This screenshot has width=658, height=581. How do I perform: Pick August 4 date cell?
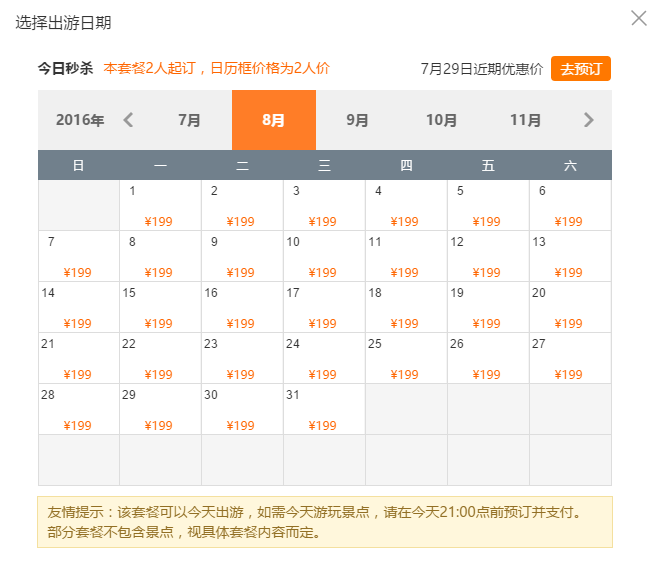tap(406, 206)
